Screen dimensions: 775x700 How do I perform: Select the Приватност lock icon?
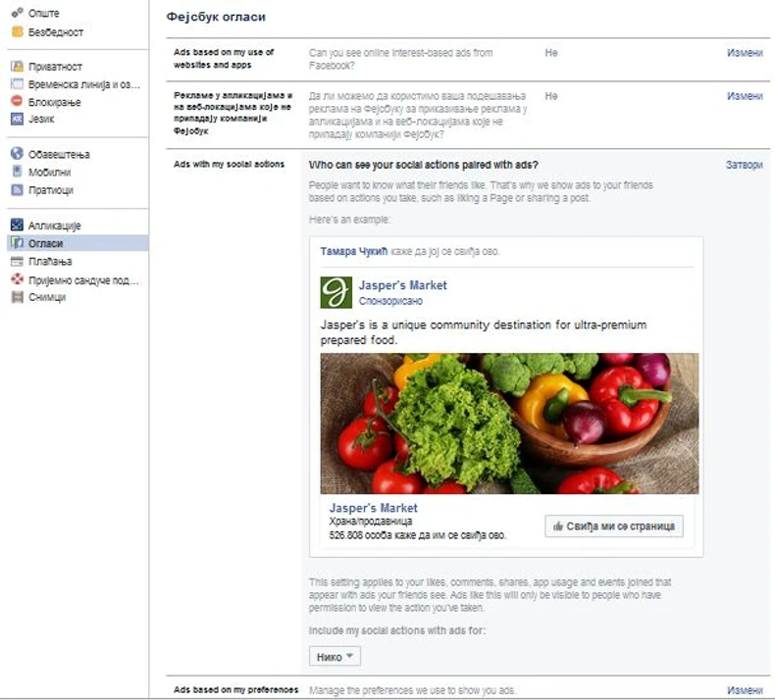coord(18,67)
